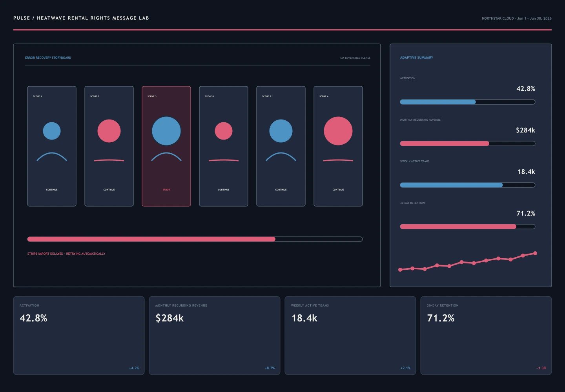The height and width of the screenshot is (392, 565).
Task: Click the blue circle in Scene 1
Action: pyautogui.click(x=52, y=131)
